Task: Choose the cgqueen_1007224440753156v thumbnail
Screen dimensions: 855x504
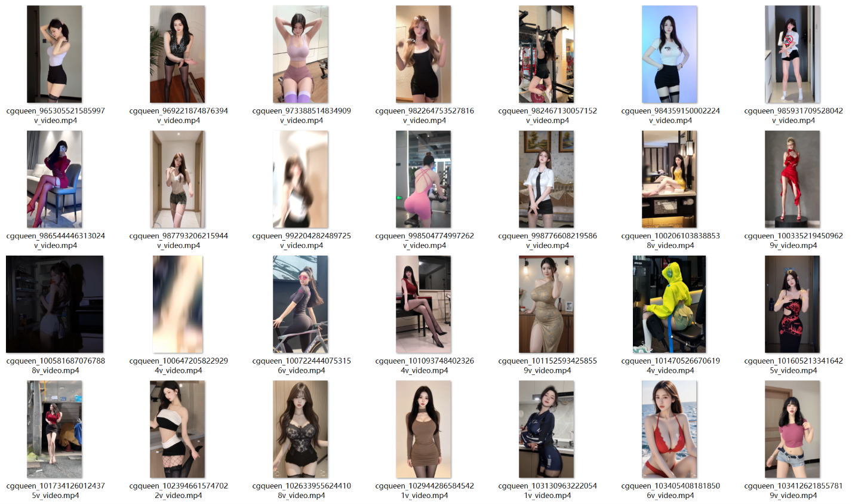Action: (x=300, y=304)
